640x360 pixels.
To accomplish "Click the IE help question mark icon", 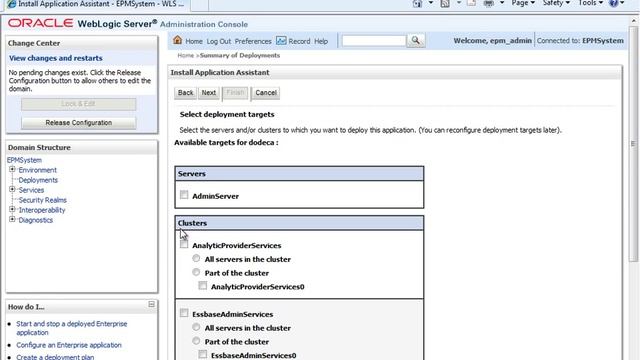I will tap(613, 3).
